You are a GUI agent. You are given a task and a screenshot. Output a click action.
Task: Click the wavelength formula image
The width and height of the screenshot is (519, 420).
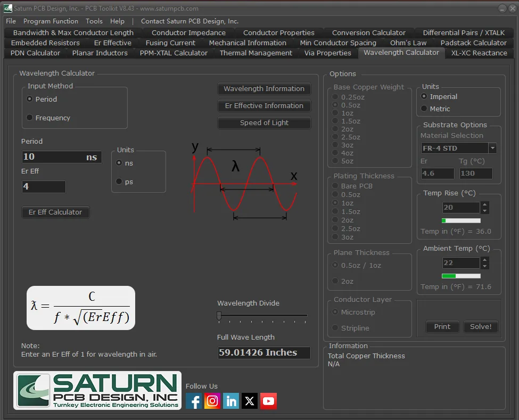[x=81, y=308]
